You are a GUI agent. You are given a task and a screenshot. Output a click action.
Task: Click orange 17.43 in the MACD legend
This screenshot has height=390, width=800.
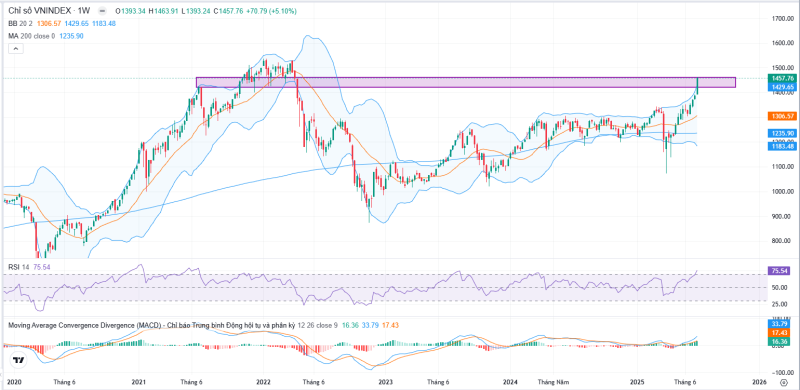click(389, 325)
